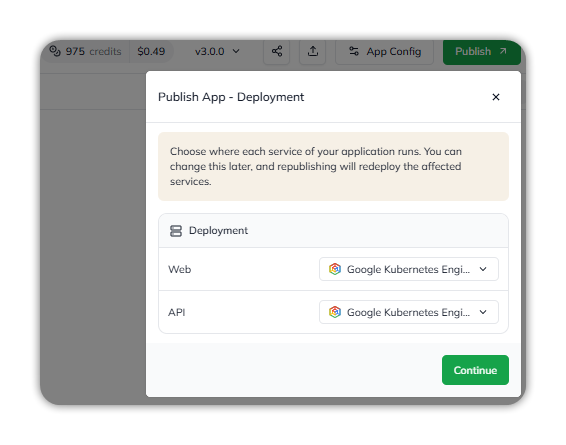Click the sliders icon in App Config
The image size is (566, 445).
click(354, 51)
